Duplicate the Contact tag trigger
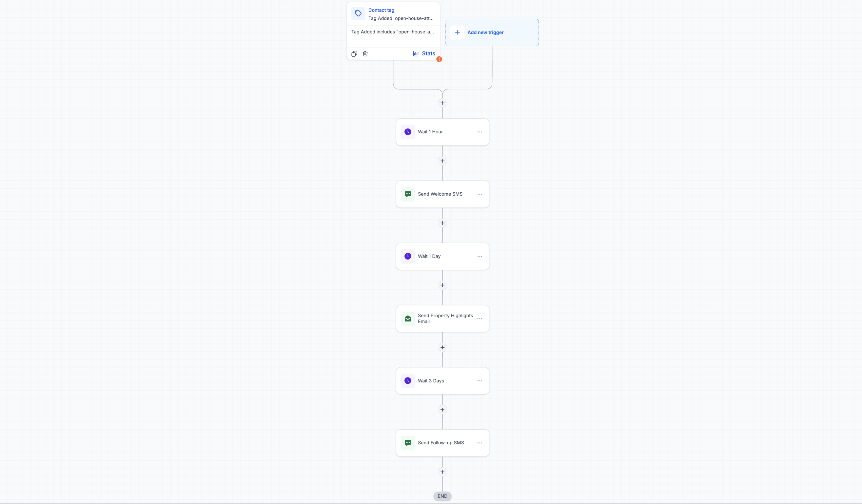Viewport: 862px width, 504px height. (354, 54)
